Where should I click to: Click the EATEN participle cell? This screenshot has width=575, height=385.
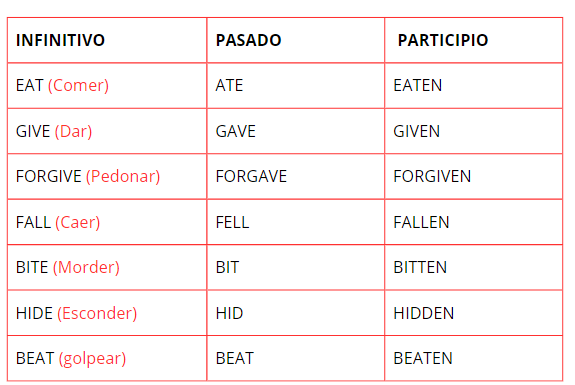coord(473,85)
